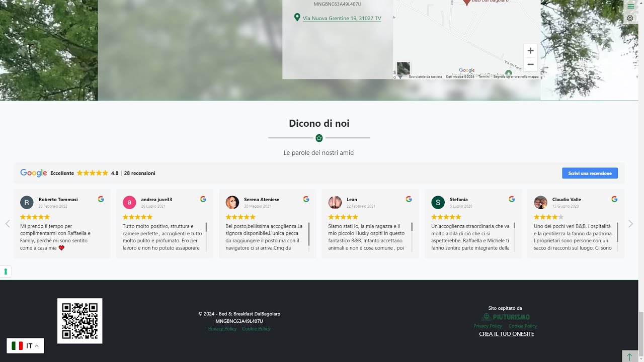Open map keyboard shortcuts link
Viewport: 644px width, 362px height.
(425, 77)
